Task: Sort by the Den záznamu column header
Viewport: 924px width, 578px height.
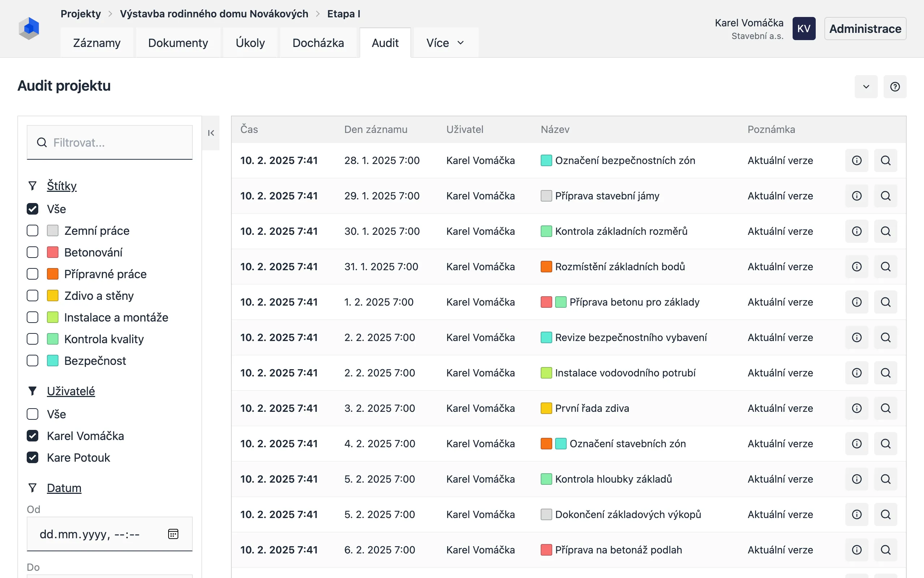Action: [x=376, y=130]
